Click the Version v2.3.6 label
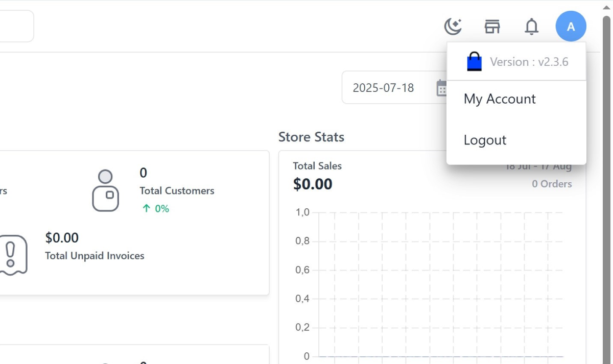The height and width of the screenshot is (364, 613). [529, 62]
